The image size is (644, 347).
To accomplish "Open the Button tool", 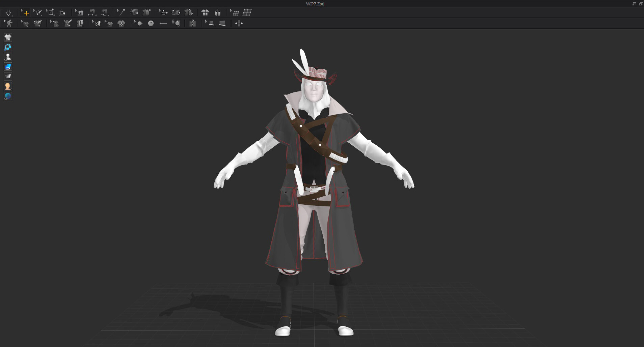I will point(151,23).
